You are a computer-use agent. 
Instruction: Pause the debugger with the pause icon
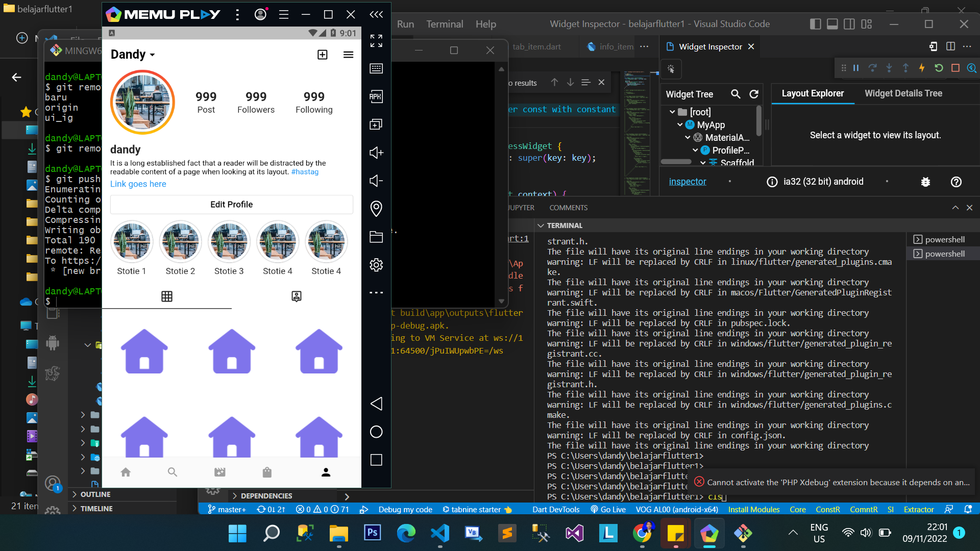(855, 68)
